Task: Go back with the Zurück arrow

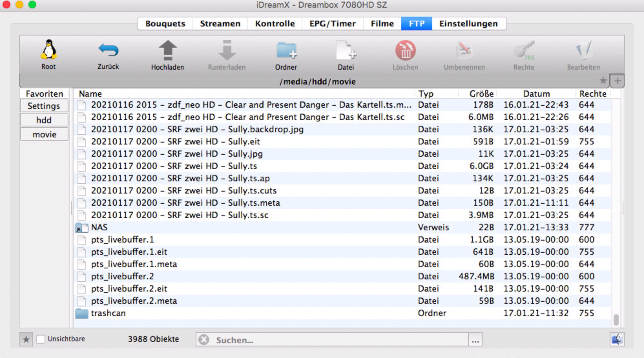Action: (108, 50)
